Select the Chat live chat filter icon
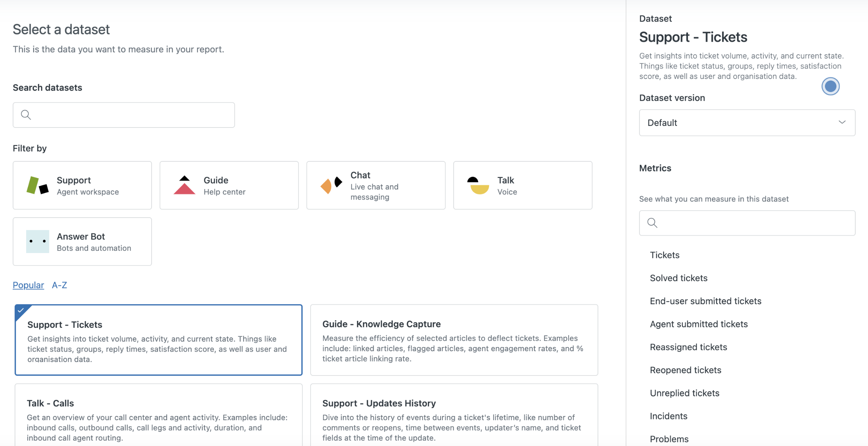Image resolution: width=868 pixels, height=446 pixels. (330, 185)
